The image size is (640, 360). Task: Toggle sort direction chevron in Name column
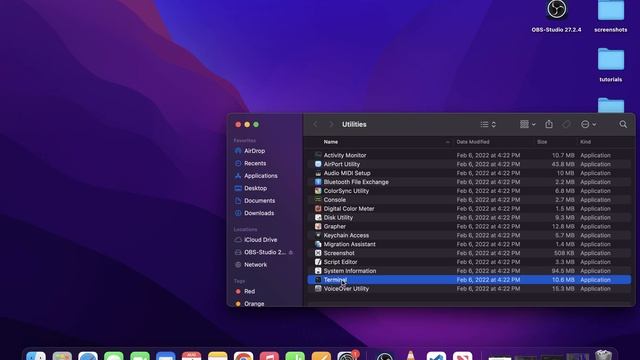(x=447, y=142)
